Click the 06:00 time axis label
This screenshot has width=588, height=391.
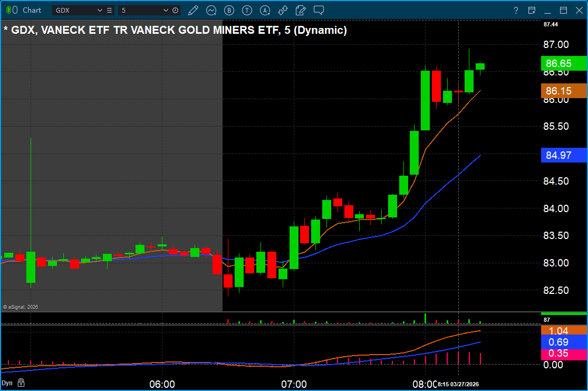tap(162, 384)
